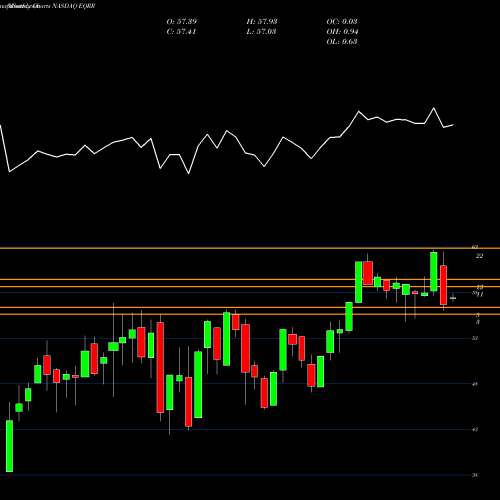The height and width of the screenshot is (500, 500).
Task: Select the Low value 'L: 57.03'
Action: click(261, 32)
